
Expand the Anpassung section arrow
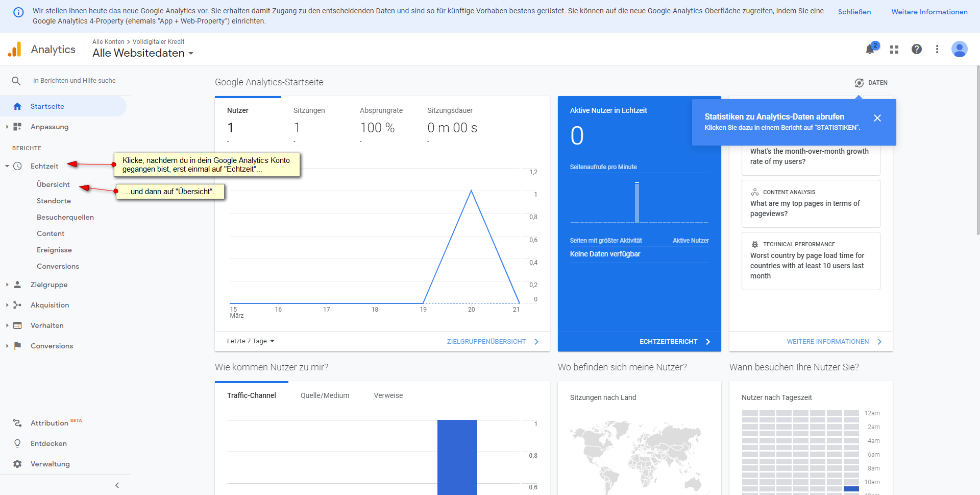pos(7,127)
